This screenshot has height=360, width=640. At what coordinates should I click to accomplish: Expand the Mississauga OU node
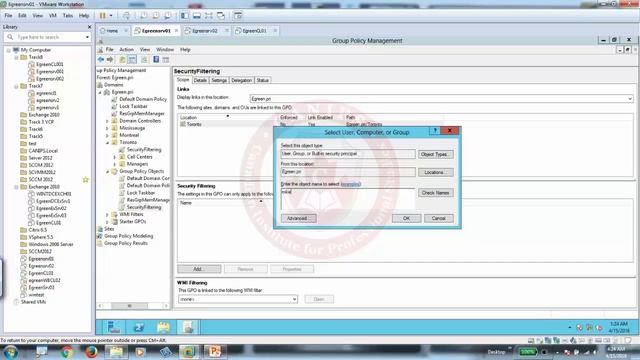click(107, 128)
